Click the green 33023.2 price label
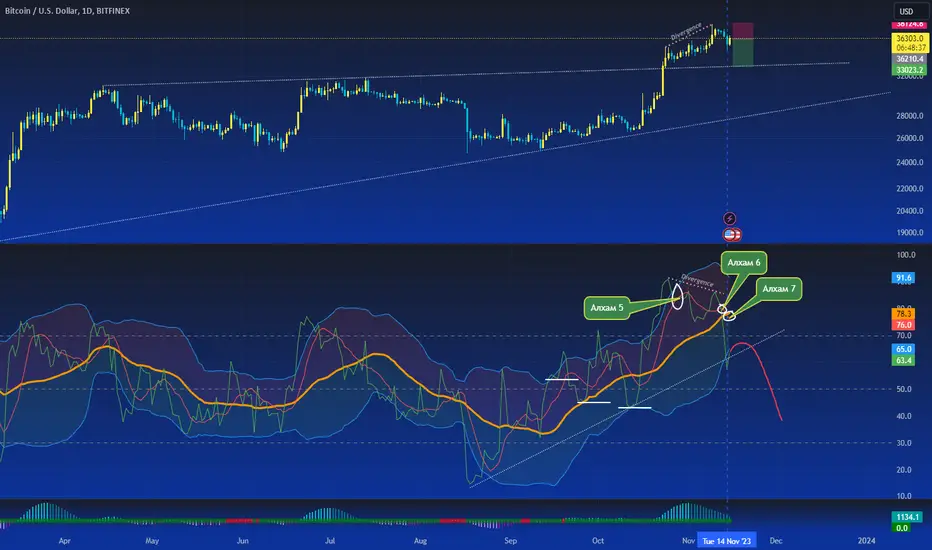The image size is (932, 550). (x=909, y=70)
